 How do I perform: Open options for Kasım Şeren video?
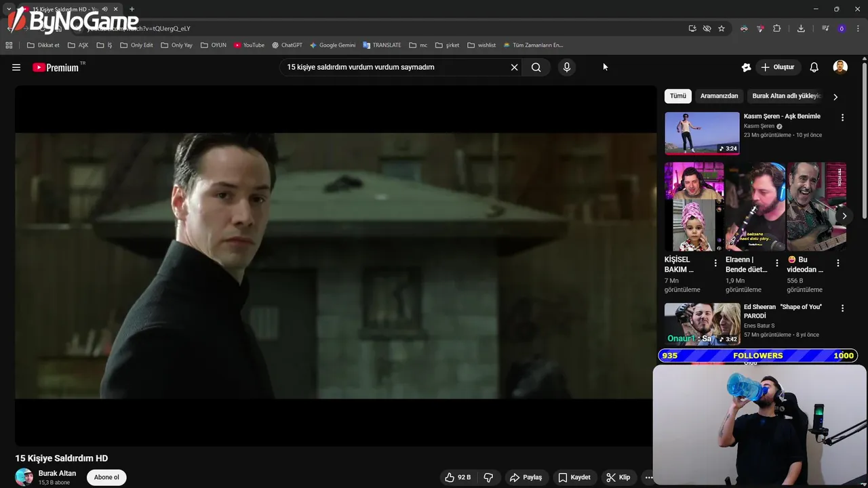click(x=842, y=117)
